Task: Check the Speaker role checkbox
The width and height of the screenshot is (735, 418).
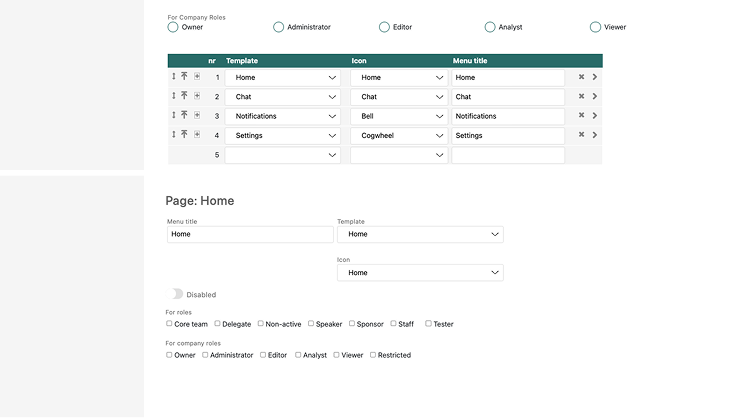Action: [311, 323]
